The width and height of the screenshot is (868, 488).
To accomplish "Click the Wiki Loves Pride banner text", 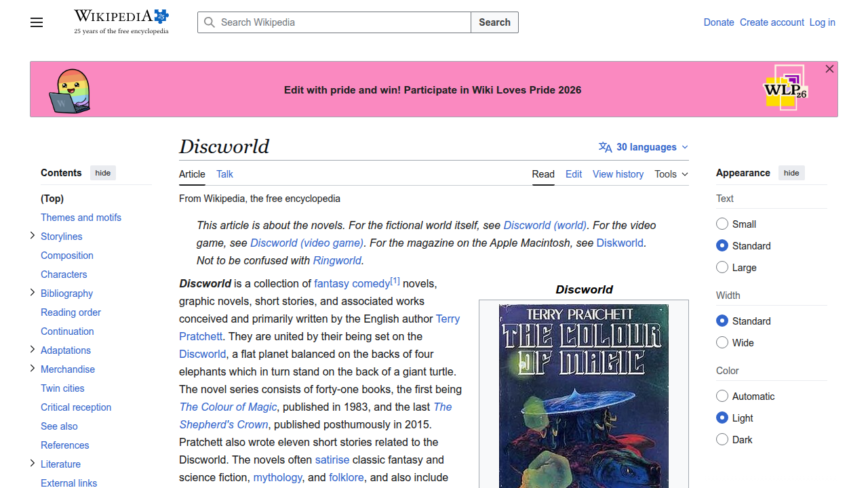I will (433, 90).
